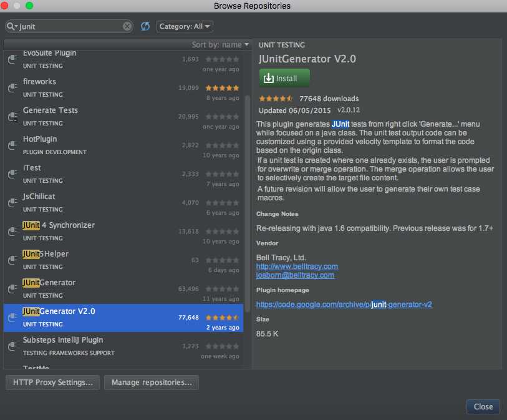Open the josborn@belltracy.com email link
507x420 pixels.
pos(295,275)
